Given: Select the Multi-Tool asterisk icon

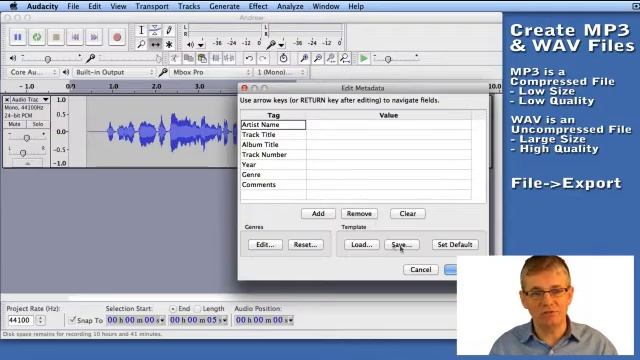Looking at the screenshot, I should pyautogui.click(x=169, y=44).
